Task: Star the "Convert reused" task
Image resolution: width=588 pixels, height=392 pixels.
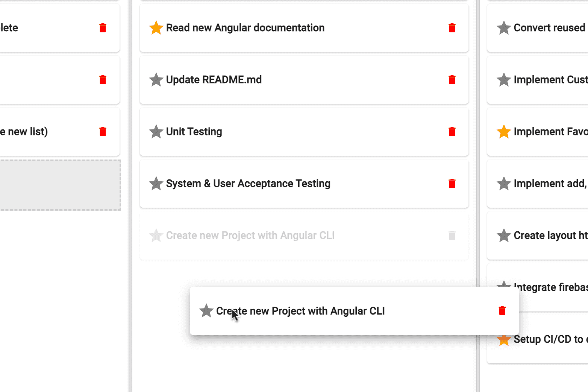Action: [504, 27]
